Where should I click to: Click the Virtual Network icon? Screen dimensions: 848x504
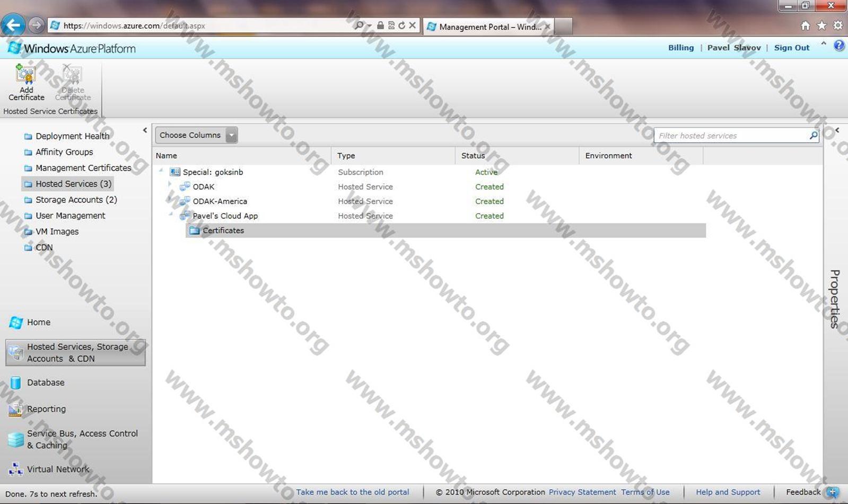click(15, 470)
